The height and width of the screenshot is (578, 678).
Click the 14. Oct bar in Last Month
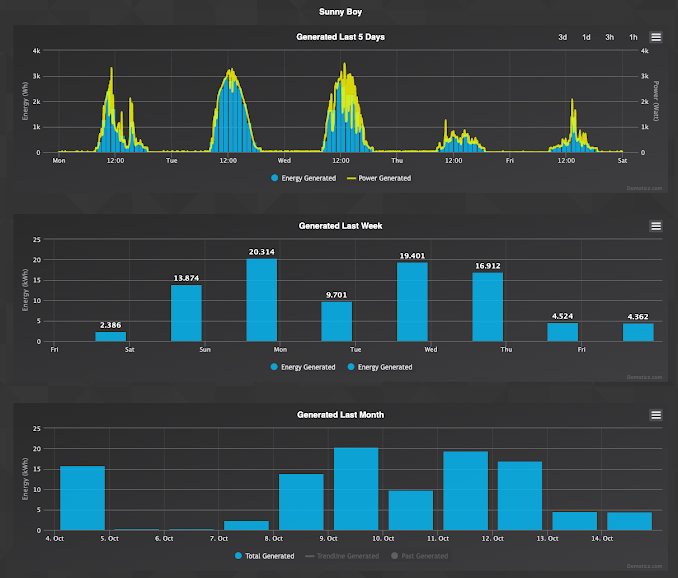click(630, 521)
